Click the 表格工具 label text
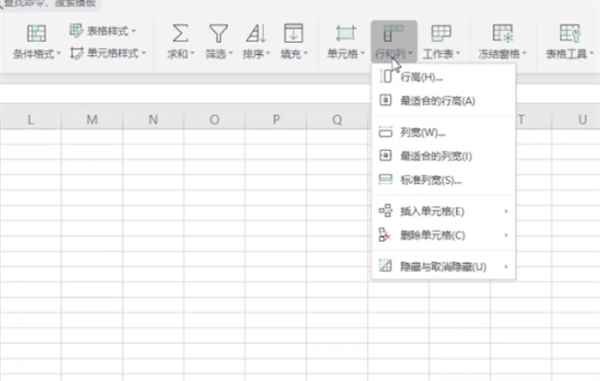This screenshot has height=381, width=600. tap(566, 54)
